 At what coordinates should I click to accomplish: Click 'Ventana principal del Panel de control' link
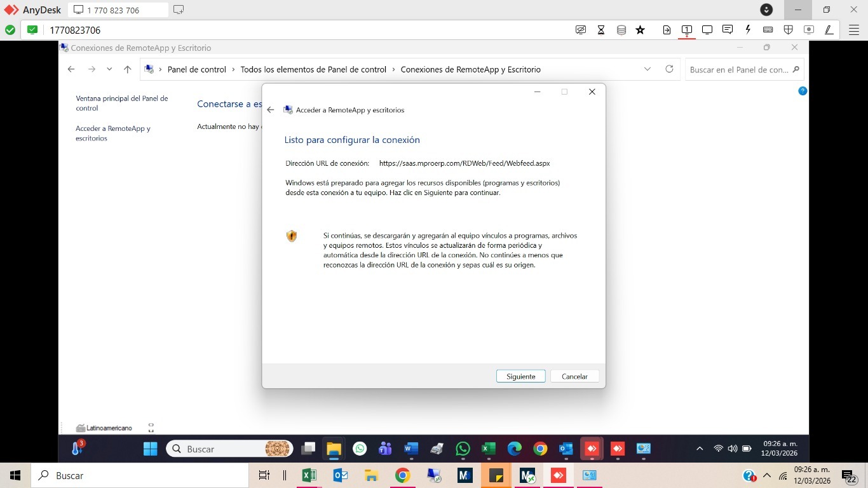tap(122, 103)
